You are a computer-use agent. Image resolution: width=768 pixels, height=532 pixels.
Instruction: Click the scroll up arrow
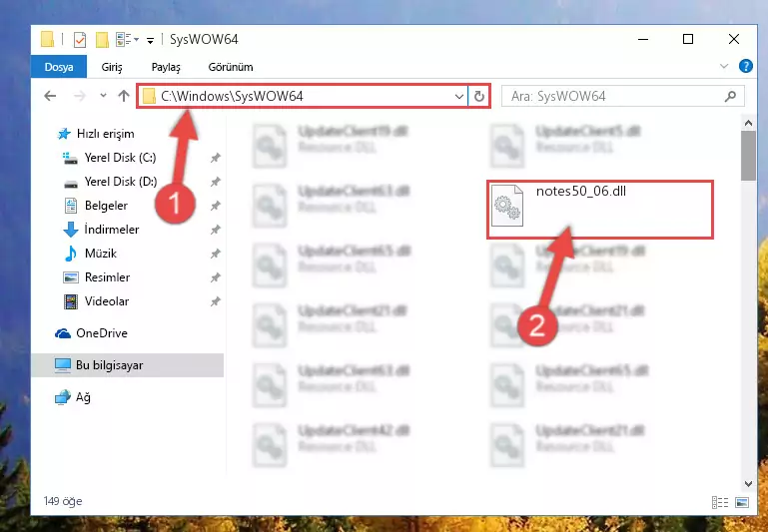pyautogui.click(x=748, y=124)
